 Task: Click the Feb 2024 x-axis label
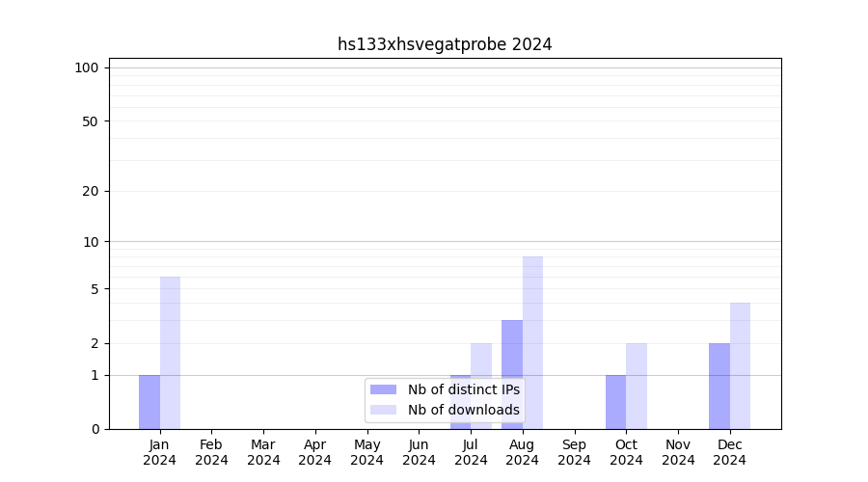click(x=211, y=452)
